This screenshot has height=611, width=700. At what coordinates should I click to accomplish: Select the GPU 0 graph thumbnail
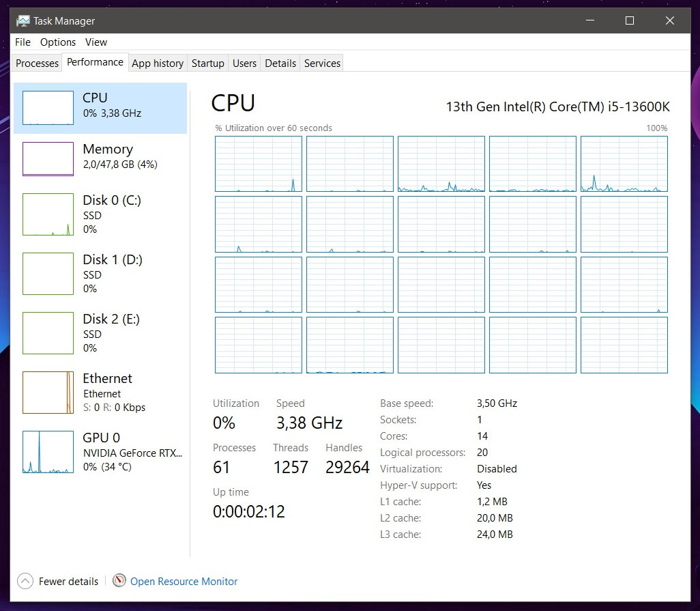pos(48,451)
